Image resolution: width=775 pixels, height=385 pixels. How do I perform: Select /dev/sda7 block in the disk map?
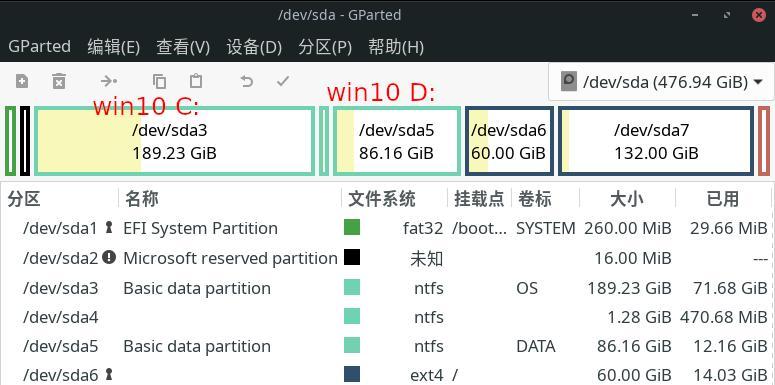(656, 141)
